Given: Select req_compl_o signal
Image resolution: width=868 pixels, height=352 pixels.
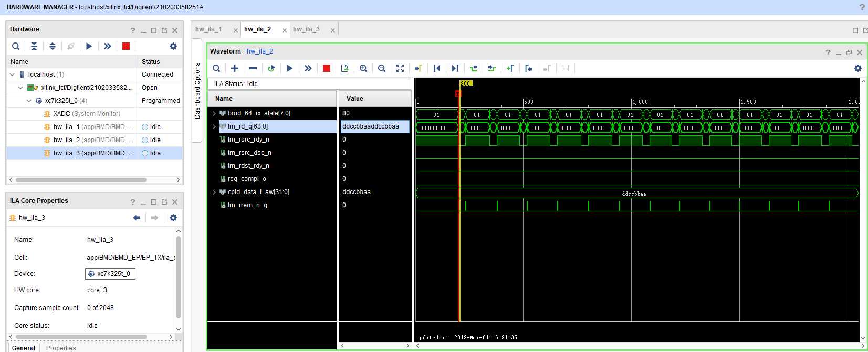Looking at the screenshot, I should click(247, 179).
